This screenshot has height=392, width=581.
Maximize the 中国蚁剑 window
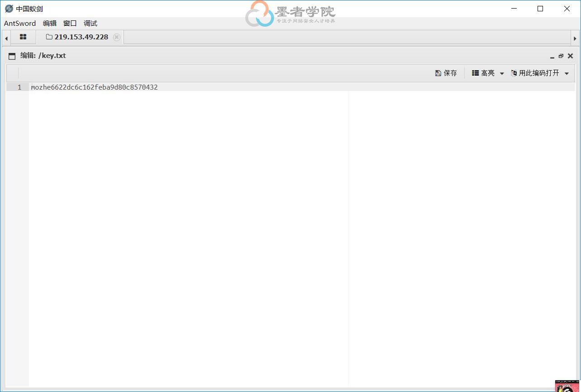point(540,9)
